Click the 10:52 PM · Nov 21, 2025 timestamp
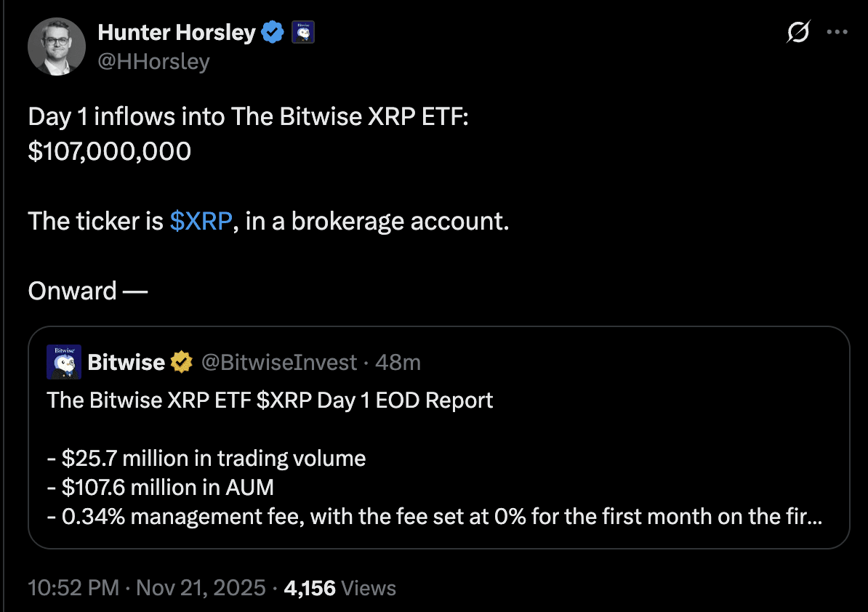The width and height of the screenshot is (868, 612). point(147,588)
